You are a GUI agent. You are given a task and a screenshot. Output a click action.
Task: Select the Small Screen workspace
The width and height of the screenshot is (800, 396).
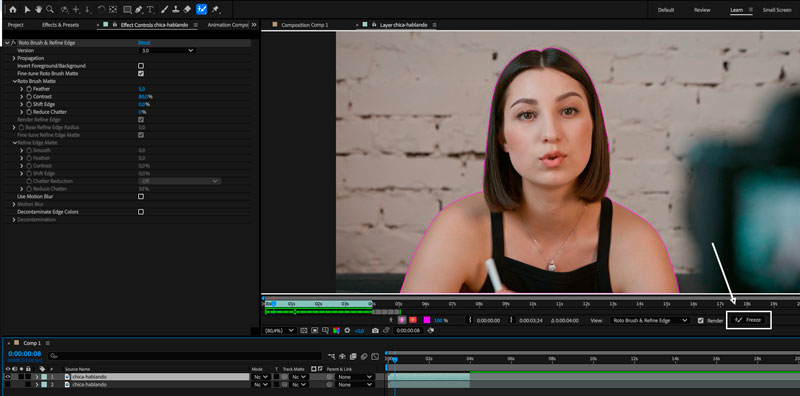[x=777, y=10]
